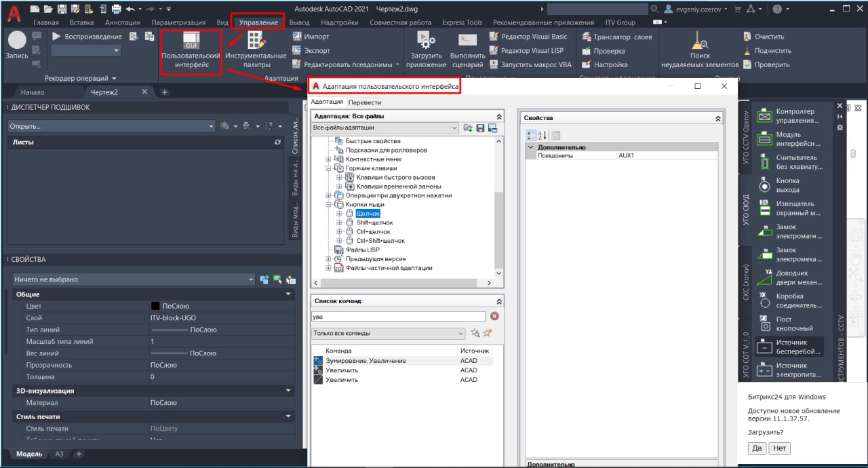This screenshot has width=868, height=468.
Task: Select Ctrl+Shift+щелчок tree item
Action: (380, 241)
